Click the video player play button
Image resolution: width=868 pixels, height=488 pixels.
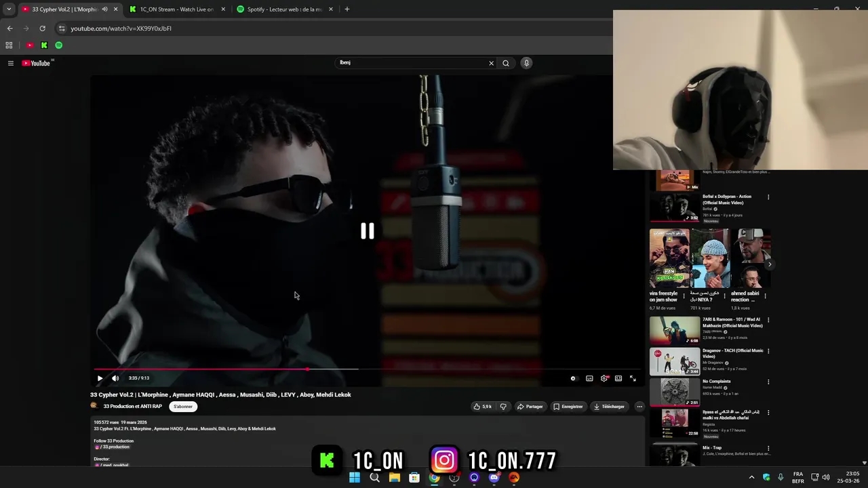tap(100, 378)
